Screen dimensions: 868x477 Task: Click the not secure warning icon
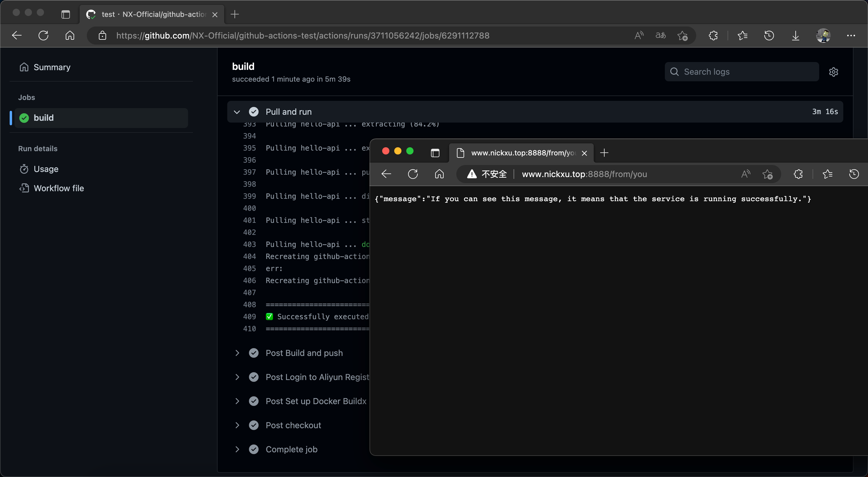click(472, 174)
